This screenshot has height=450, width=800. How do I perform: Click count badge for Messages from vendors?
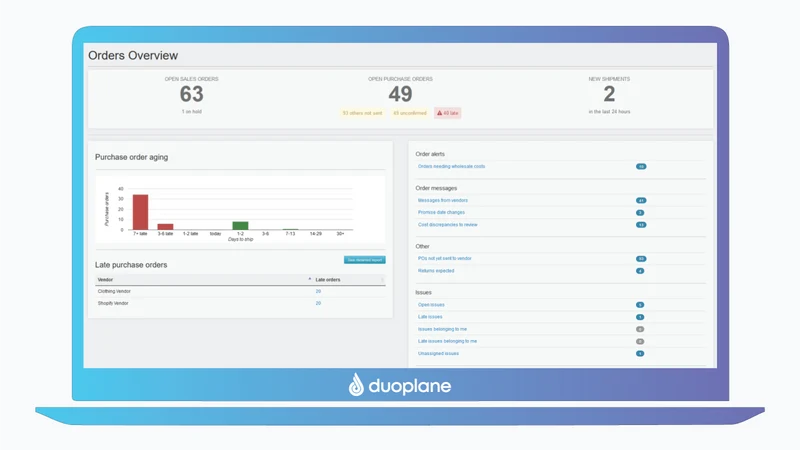point(641,201)
